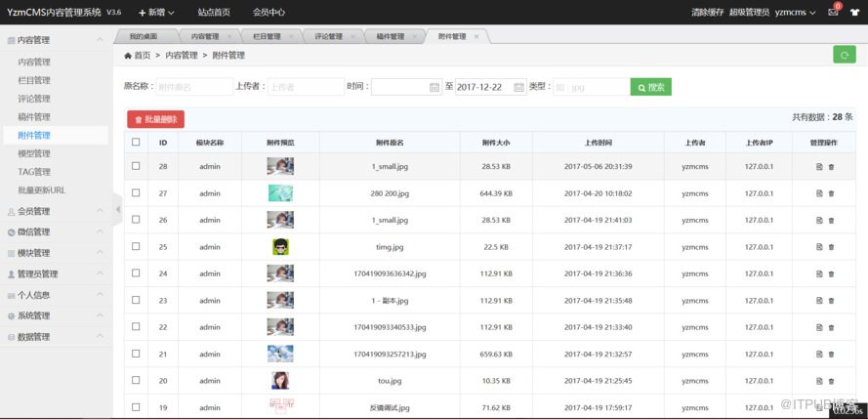Switch to the 我的桌面 tab
The height and width of the screenshot is (419, 868).
point(144,36)
